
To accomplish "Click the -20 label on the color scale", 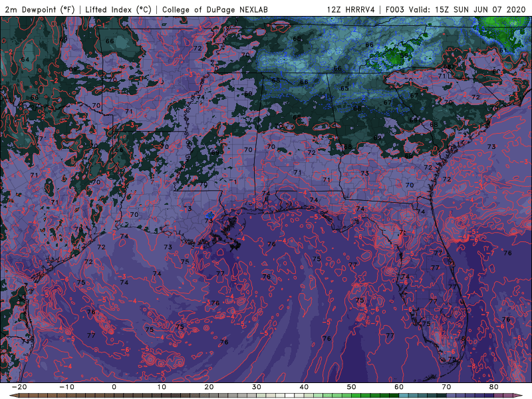I will click(19, 387).
